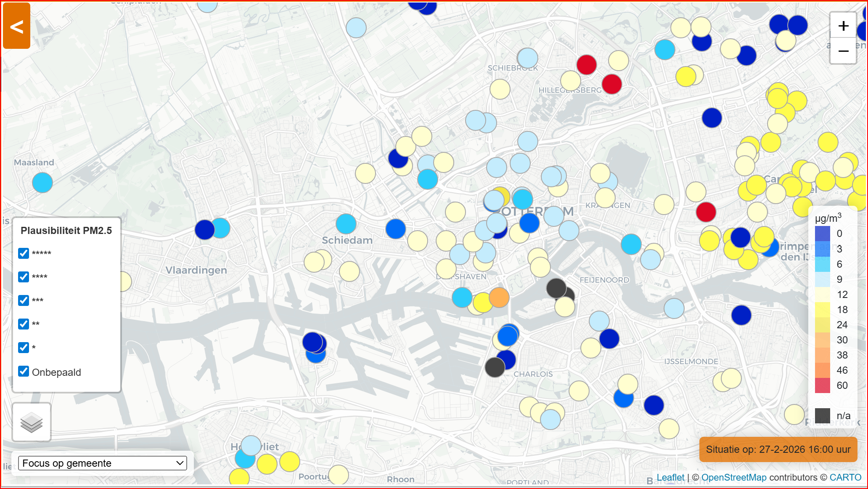Zoom out with the minus button
Image resolution: width=868 pixels, height=489 pixels.
pyautogui.click(x=843, y=51)
